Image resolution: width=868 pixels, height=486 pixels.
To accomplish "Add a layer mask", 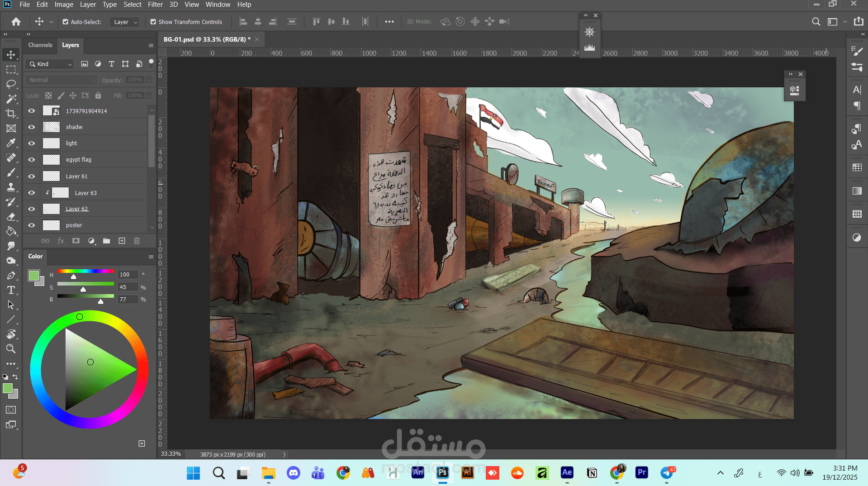I will pyautogui.click(x=76, y=241).
